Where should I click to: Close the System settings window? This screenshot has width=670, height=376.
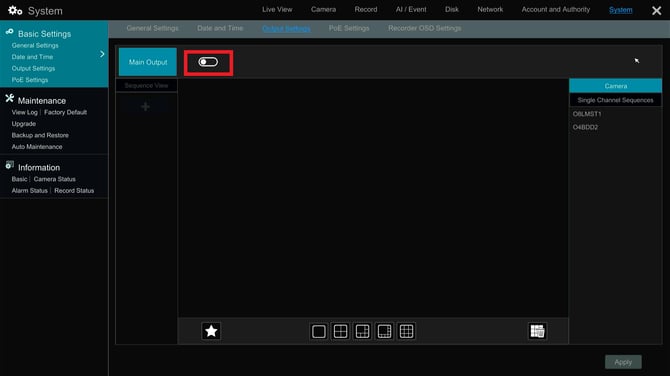tap(657, 10)
